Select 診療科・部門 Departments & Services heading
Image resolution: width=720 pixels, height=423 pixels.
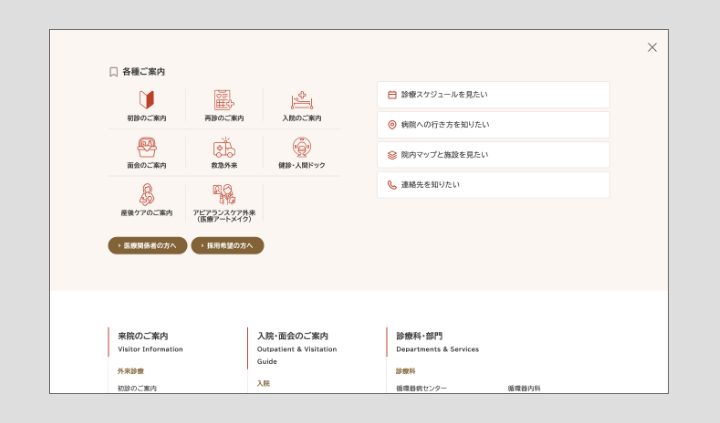(420, 337)
